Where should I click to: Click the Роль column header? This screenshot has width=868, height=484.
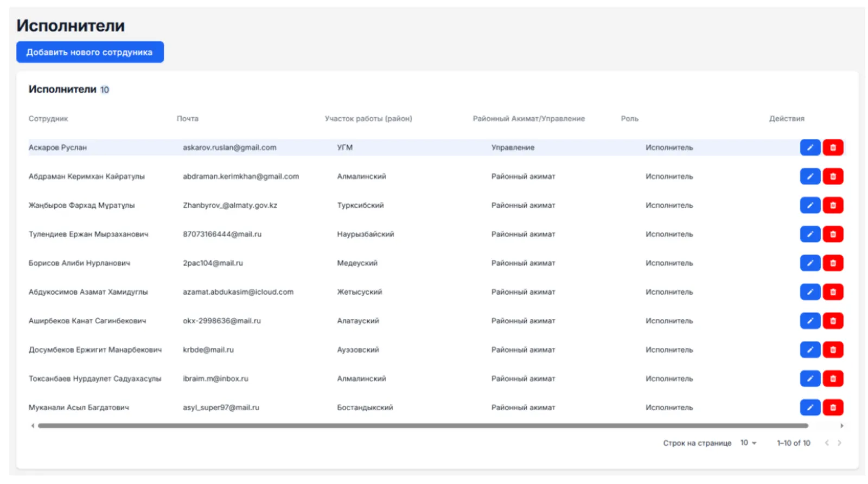(x=629, y=119)
